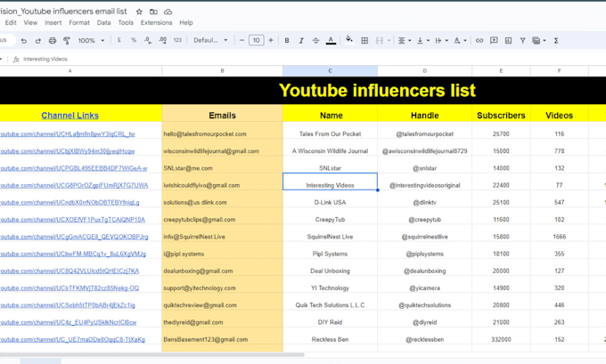Open horizontal align dropdown
606x364 pixels.
(x=405, y=41)
